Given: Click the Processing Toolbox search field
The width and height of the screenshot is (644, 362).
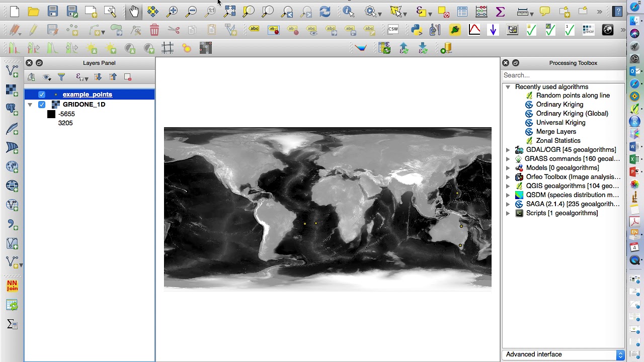Looking at the screenshot, I should point(563,75).
